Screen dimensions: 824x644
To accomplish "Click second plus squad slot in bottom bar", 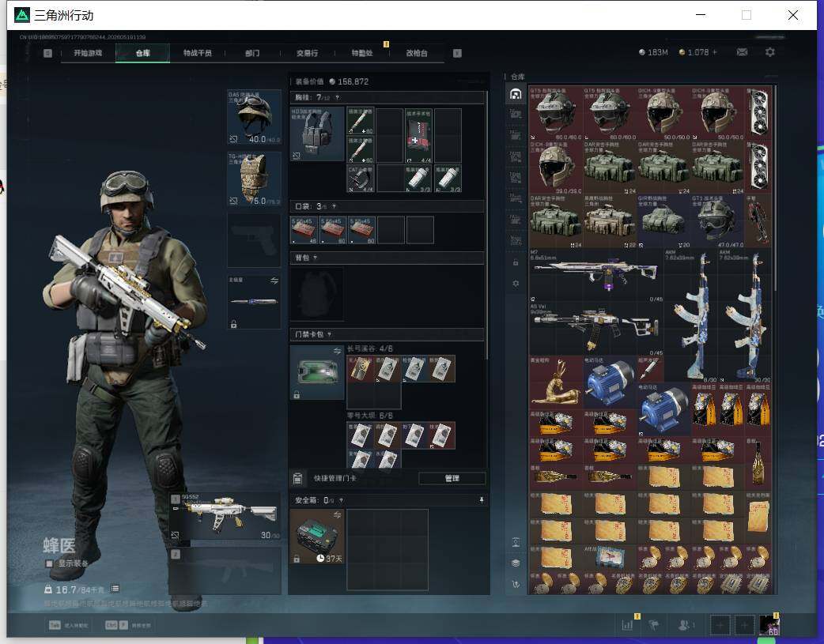I will (744, 625).
